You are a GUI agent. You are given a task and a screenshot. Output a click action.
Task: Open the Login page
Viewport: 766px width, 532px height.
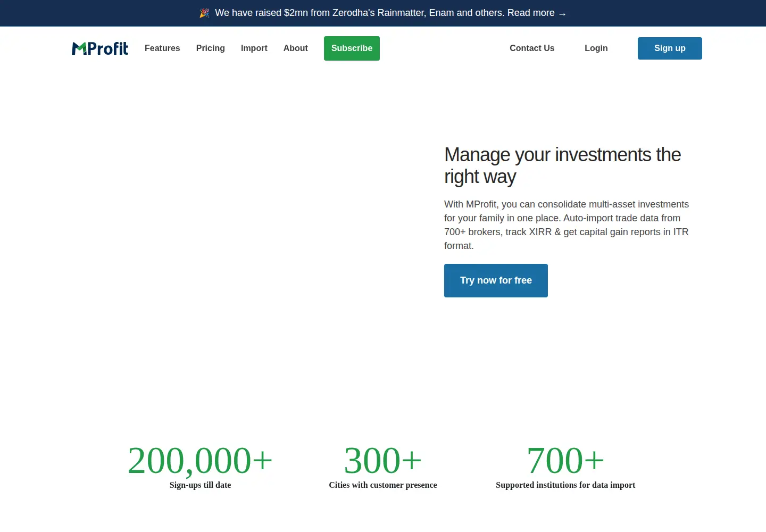[x=596, y=48]
